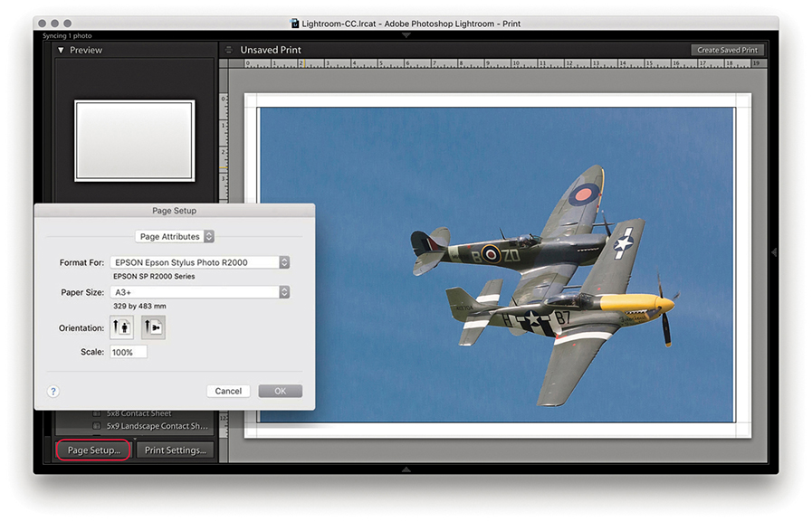Image resolution: width=812 pixels, height=521 pixels.
Task: Open Print Settings... button
Action: tap(175, 450)
